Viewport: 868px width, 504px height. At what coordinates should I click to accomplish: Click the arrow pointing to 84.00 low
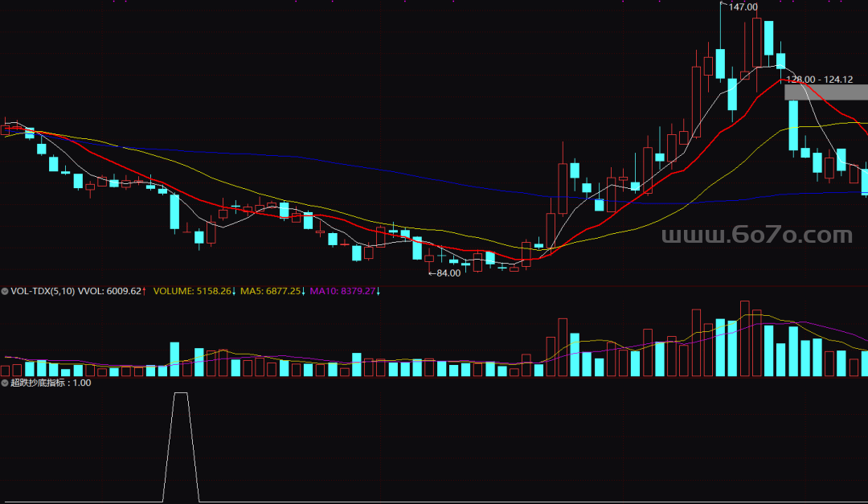(432, 273)
